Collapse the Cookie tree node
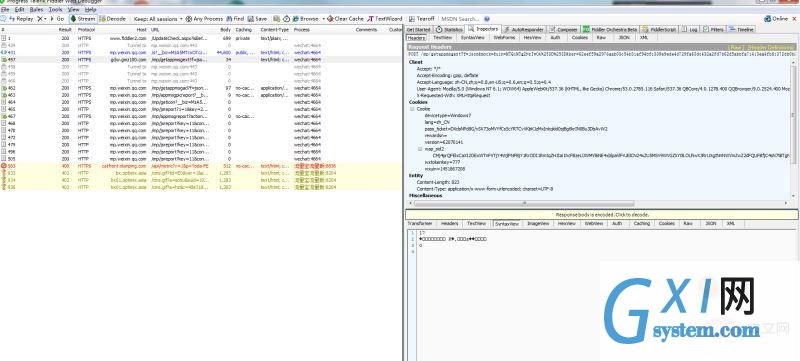The width and height of the screenshot is (800, 361). [x=412, y=109]
